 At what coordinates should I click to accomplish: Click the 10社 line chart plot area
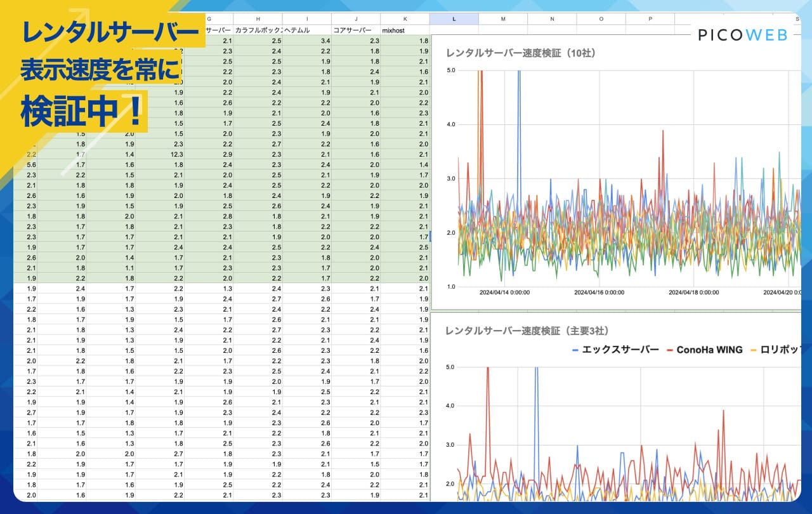click(x=629, y=178)
